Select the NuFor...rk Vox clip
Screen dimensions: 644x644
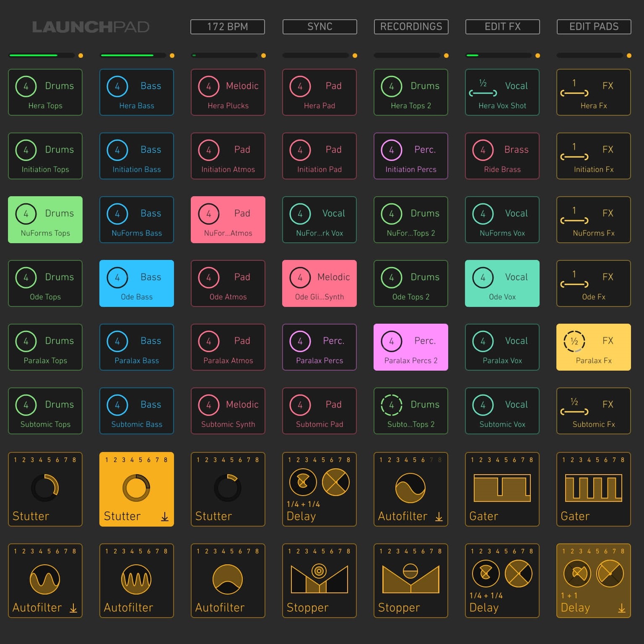pos(319,220)
